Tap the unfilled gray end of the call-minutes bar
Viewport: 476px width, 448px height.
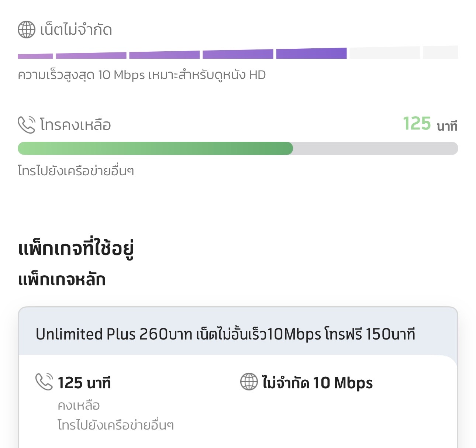(x=375, y=148)
